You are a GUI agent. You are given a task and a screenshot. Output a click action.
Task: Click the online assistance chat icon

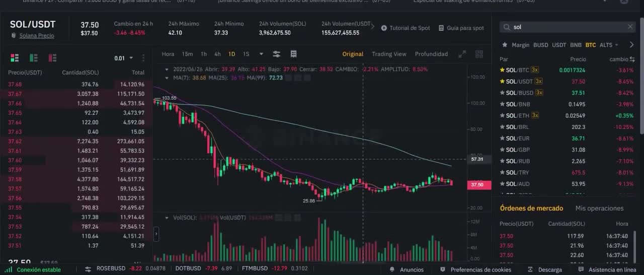(x=581, y=269)
